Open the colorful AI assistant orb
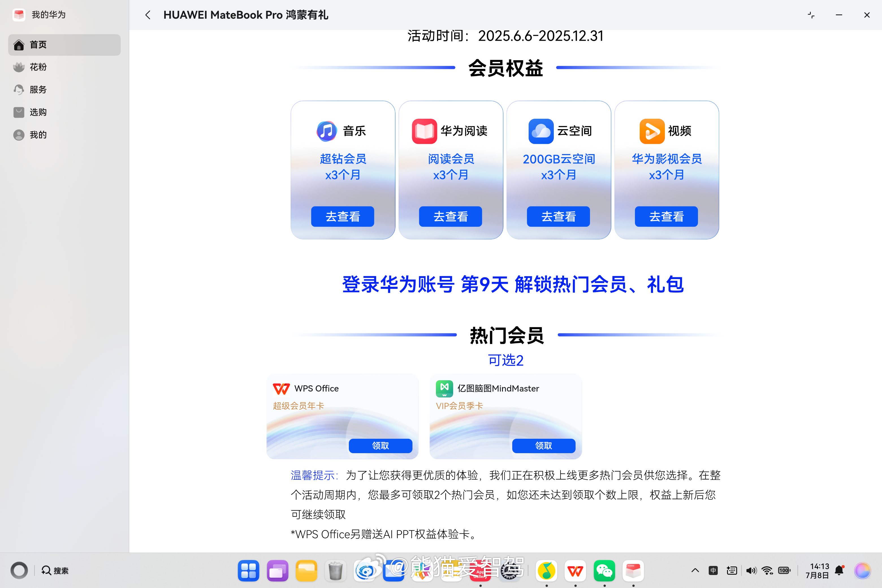Screen dimensions: 882x588 click(x=862, y=571)
